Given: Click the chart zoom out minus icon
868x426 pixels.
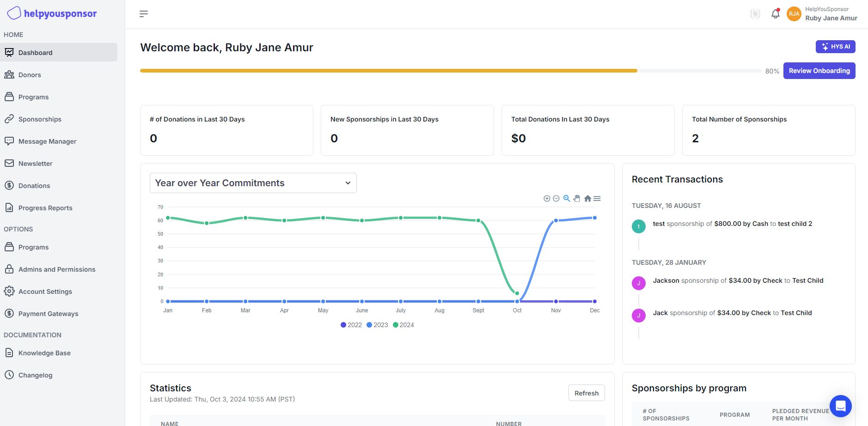Looking at the screenshot, I should [556, 199].
